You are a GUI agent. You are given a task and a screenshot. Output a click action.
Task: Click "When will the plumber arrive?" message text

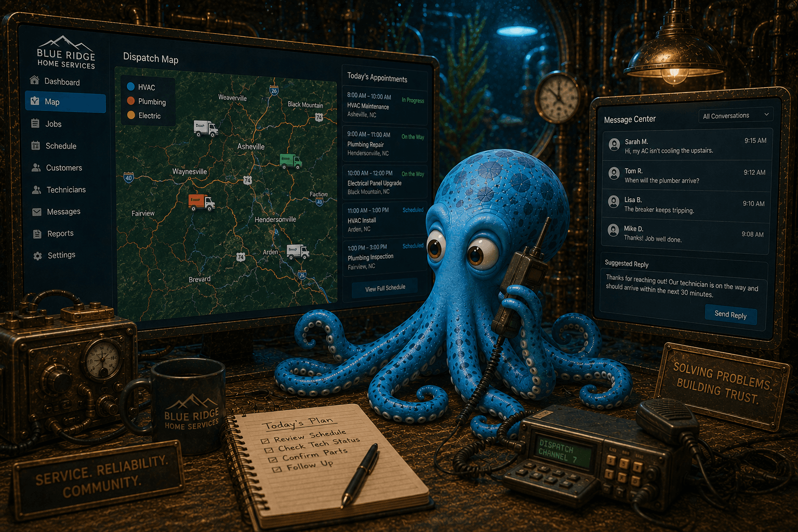click(x=662, y=181)
